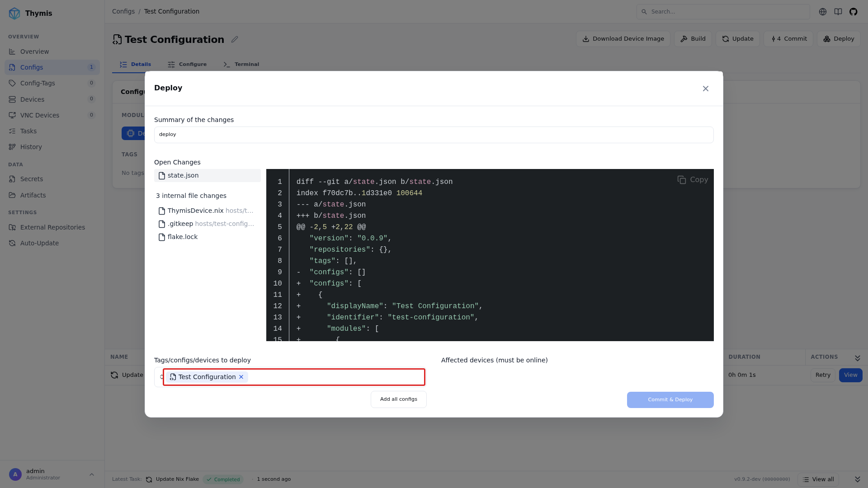Remove Test Configuration chip with x
Image resolution: width=868 pixels, height=488 pixels.
click(241, 377)
